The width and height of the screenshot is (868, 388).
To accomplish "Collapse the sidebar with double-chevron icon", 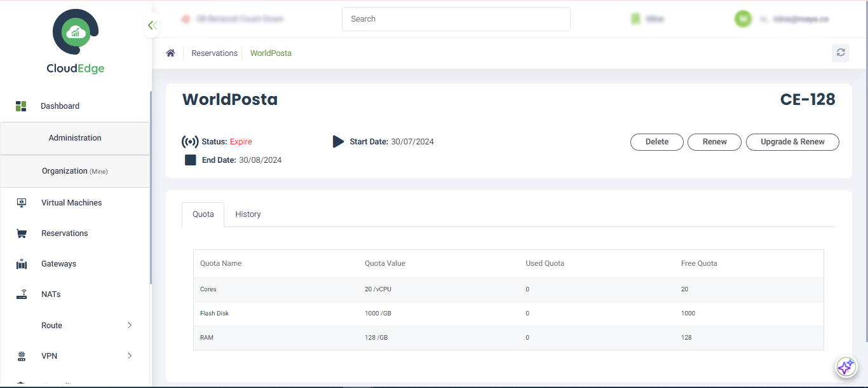I will (x=152, y=25).
